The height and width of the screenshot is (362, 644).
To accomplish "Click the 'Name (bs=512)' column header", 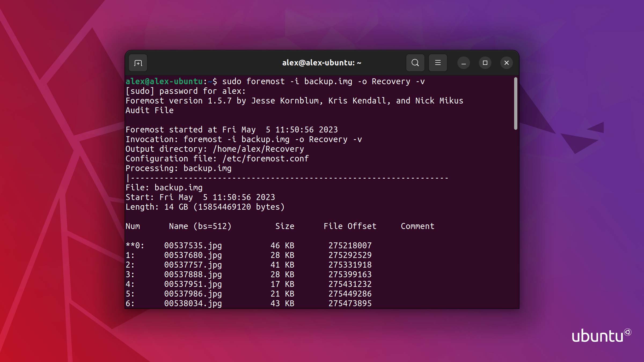I will point(200,226).
